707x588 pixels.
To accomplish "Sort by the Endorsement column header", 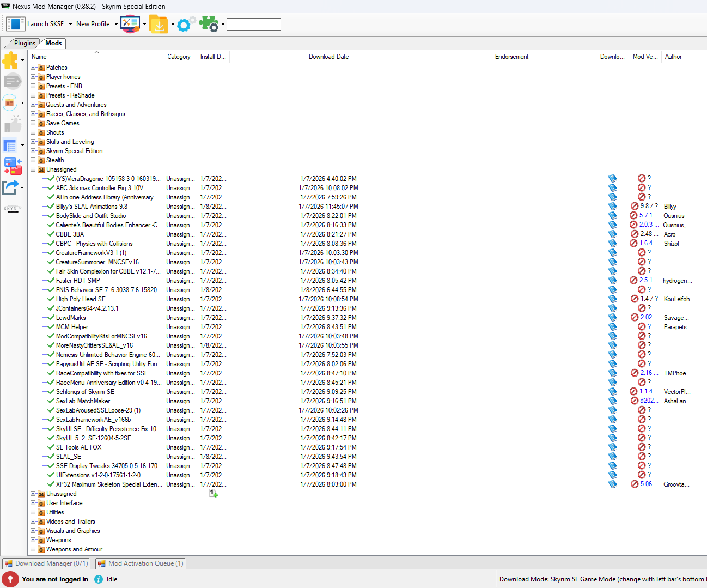I will (511, 57).
